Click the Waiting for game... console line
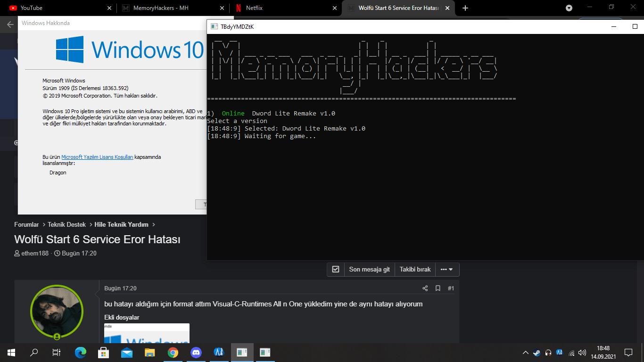This screenshot has width=644, height=362. tap(262, 136)
